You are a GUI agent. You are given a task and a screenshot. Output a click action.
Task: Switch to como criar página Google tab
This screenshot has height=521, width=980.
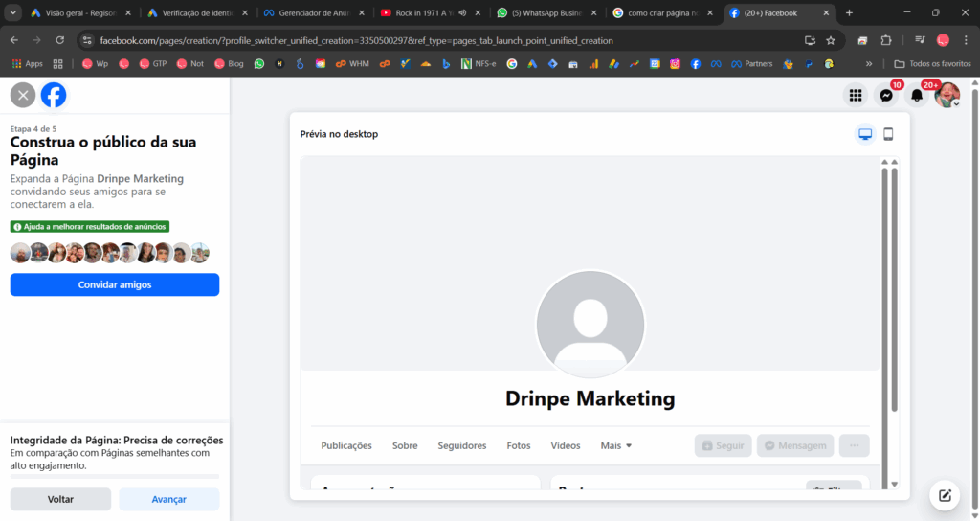point(663,12)
